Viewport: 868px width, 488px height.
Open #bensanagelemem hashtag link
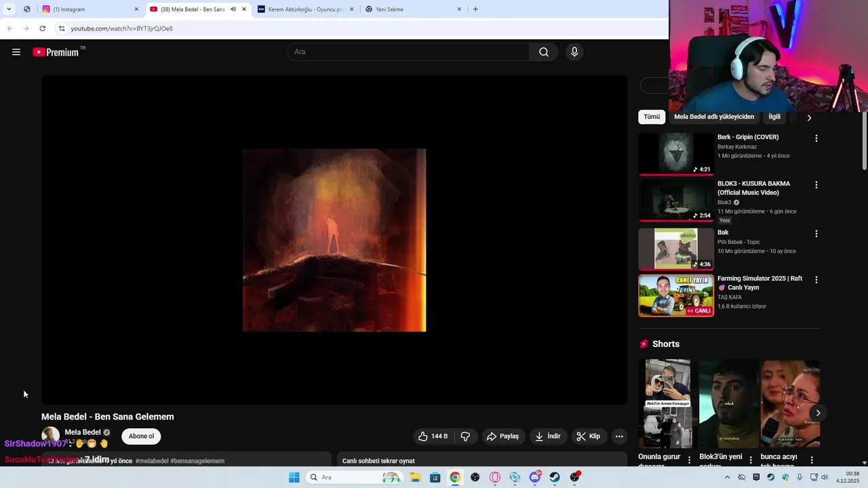[x=197, y=461]
